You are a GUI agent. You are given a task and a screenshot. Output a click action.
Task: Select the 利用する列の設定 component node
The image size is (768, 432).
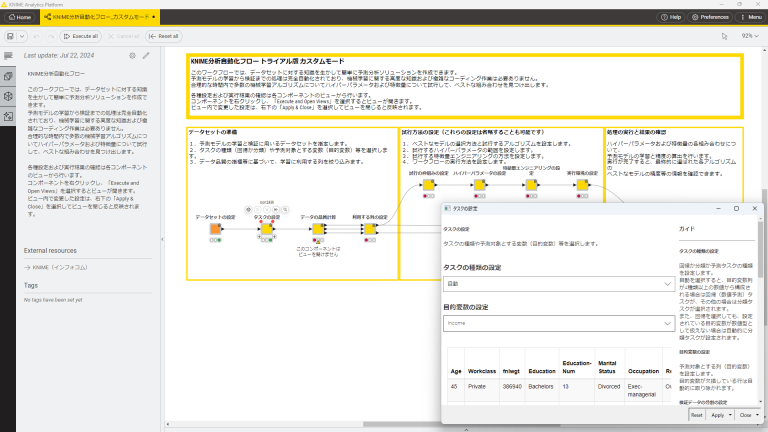point(370,229)
